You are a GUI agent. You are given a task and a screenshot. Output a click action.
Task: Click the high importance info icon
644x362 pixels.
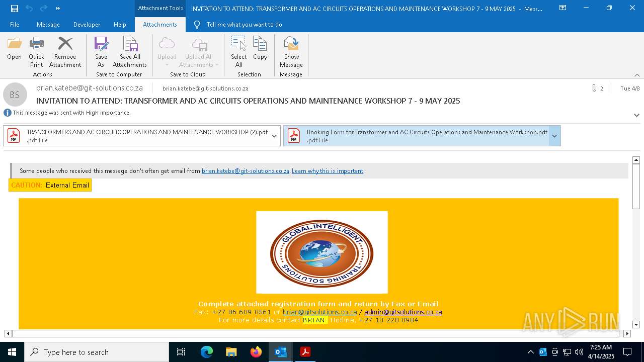8,113
